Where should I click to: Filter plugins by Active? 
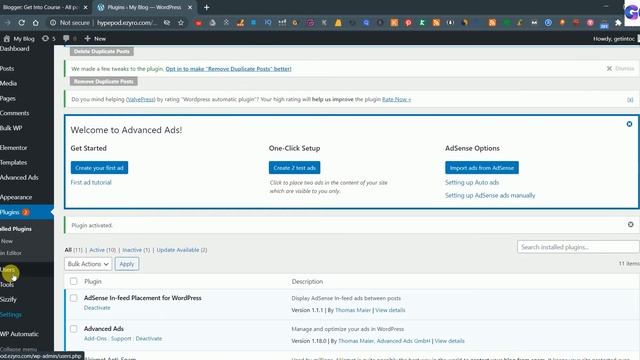(102, 250)
